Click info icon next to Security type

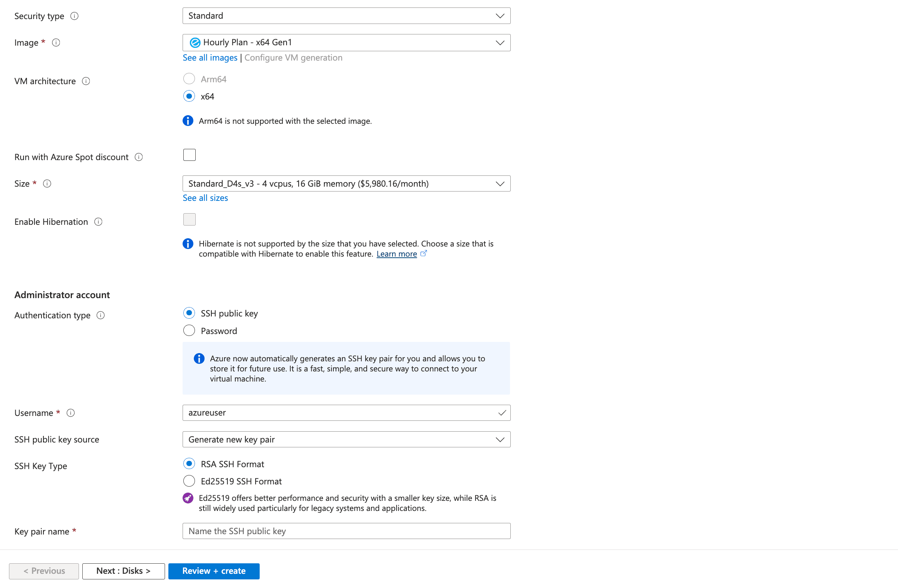(x=74, y=16)
